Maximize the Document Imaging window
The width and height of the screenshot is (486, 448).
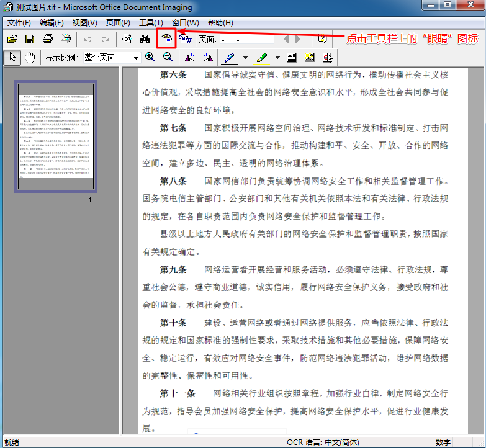pyautogui.click(x=447, y=4)
